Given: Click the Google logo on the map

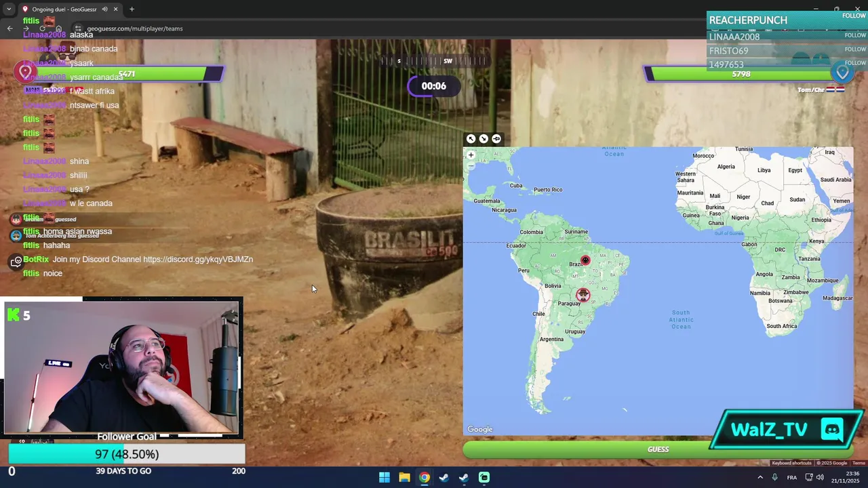Looking at the screenshot, I should (480, 429).
